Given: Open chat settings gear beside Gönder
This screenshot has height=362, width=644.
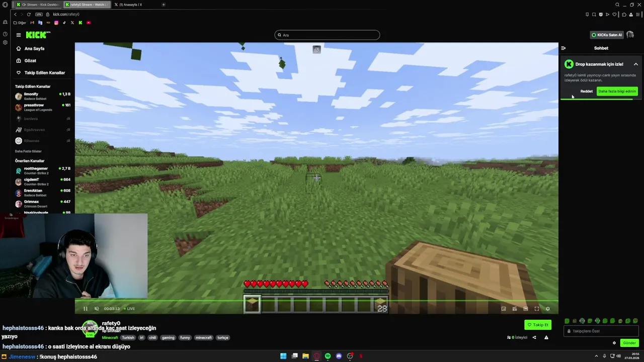Looking at the screenshot, I should [x=614, y=343].
